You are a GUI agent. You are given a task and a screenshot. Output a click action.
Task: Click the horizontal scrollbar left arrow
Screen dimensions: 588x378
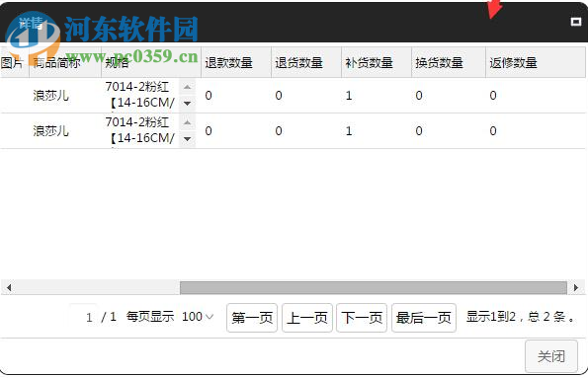(9, 288)
